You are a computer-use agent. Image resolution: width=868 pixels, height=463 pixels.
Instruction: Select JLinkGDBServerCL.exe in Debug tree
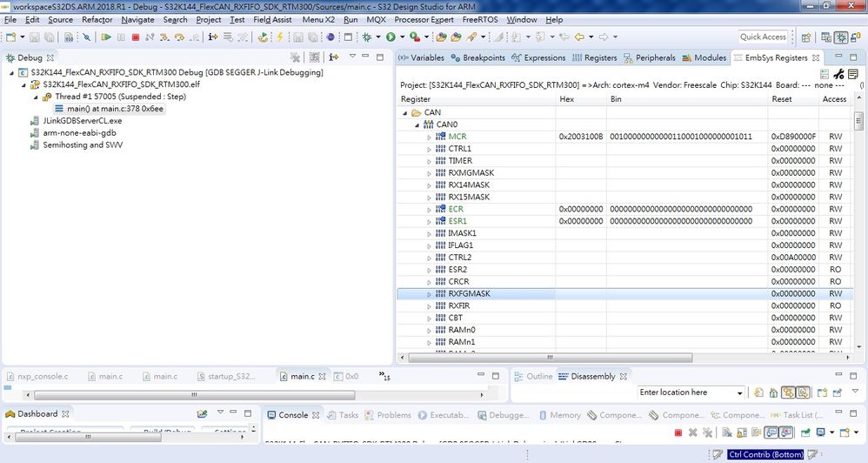click(77, 121)
